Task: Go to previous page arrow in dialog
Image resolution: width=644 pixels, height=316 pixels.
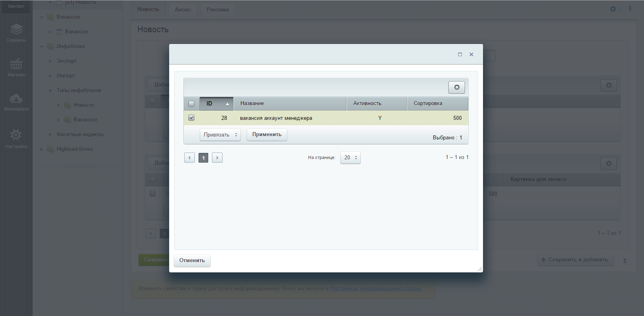Action: pos(190,158)
